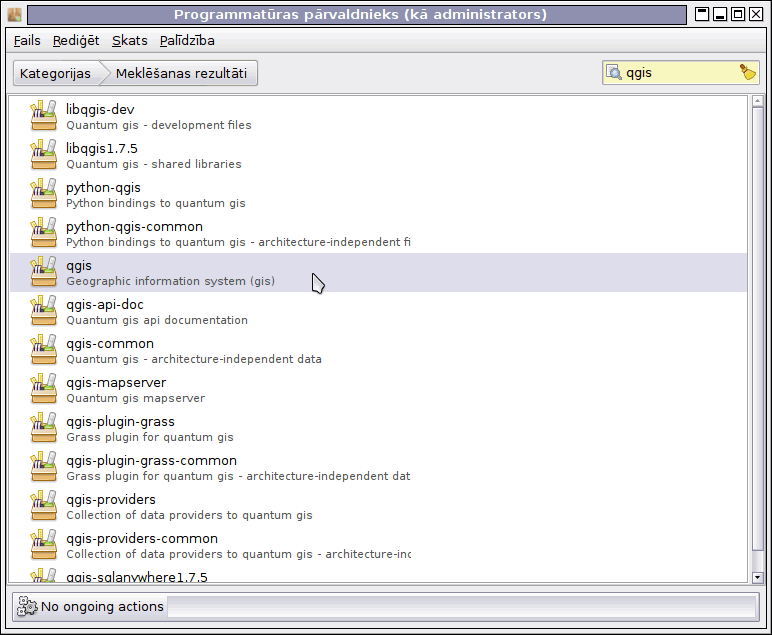Open the Skats menu
Screen dimensions: 772x635
pyautogui.click(x=129, y=40)
